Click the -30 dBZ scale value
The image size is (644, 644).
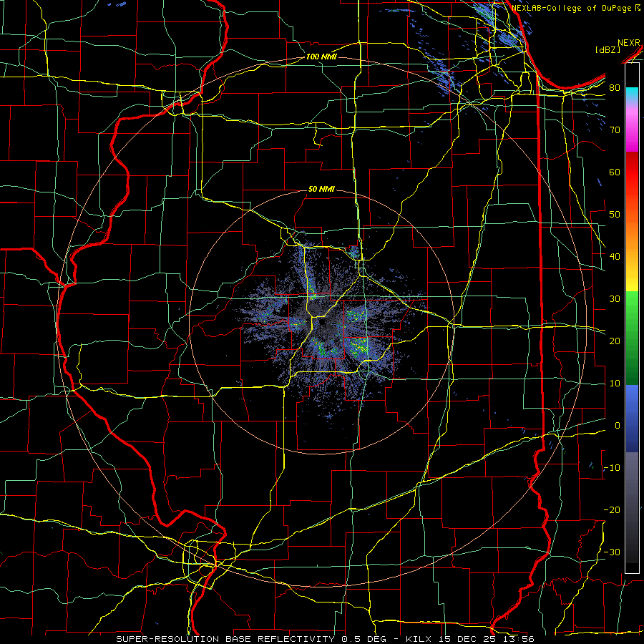pos(612,552)
